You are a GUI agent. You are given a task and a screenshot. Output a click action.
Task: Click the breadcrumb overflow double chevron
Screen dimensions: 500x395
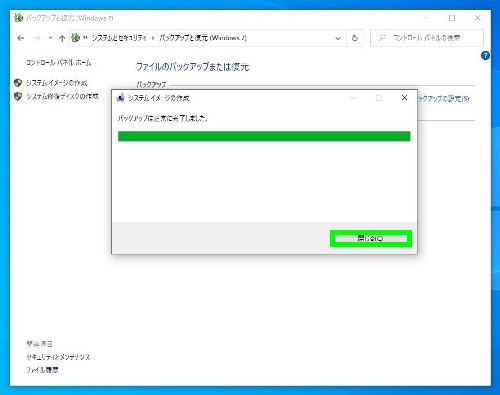[x=85, y=38]
